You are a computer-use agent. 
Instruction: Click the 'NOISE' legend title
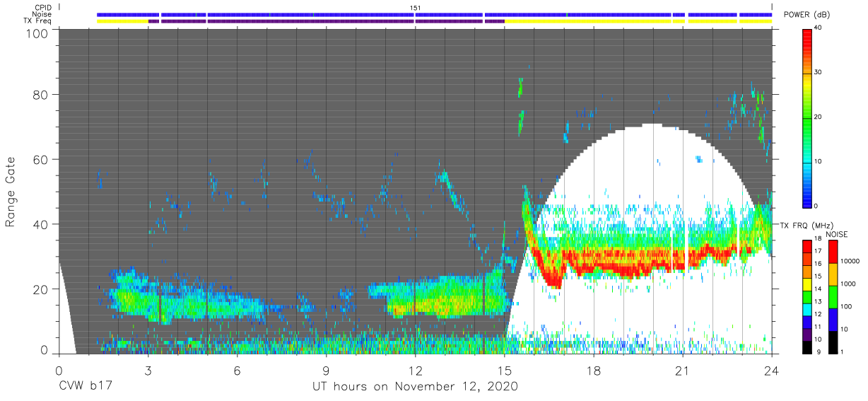pos(837,234)
